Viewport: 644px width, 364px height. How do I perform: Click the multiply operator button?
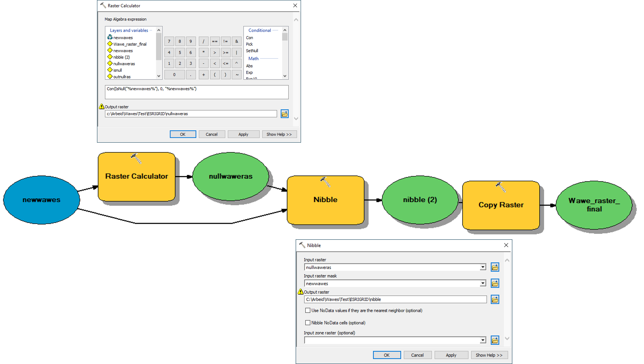[x=203, y=52]
